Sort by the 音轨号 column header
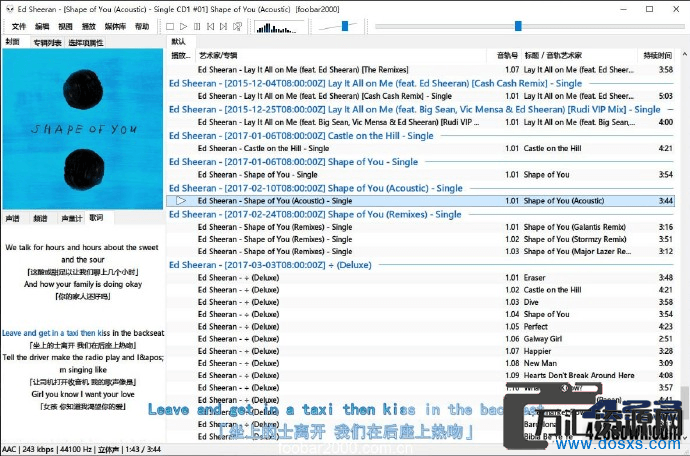This screenshot has width=690, height=456. (x=504, y=55)
